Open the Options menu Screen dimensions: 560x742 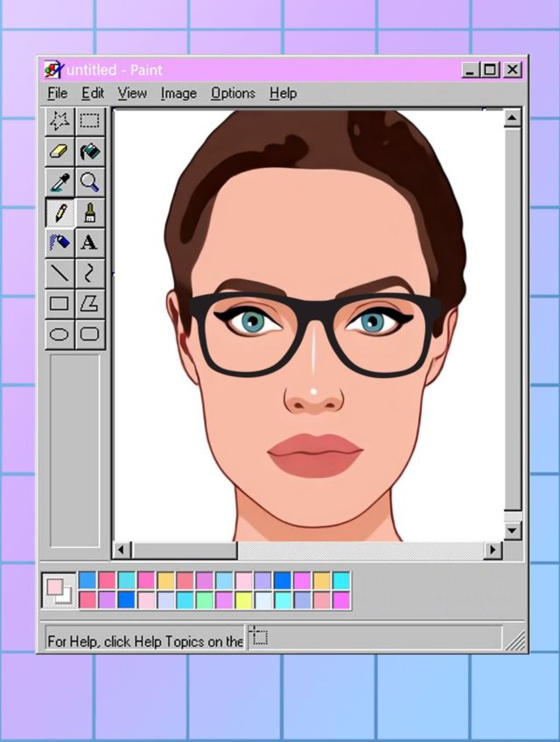tap(233, 93)
